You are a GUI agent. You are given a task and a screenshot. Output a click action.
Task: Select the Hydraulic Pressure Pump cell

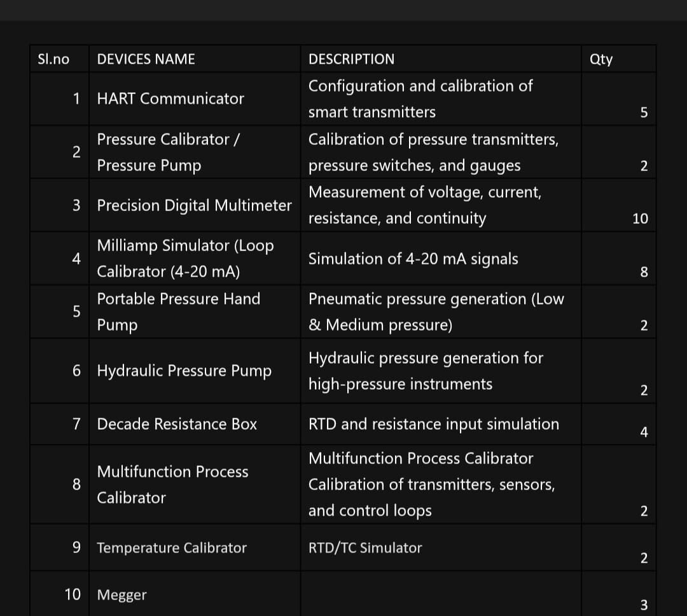(x=195, y=371)
